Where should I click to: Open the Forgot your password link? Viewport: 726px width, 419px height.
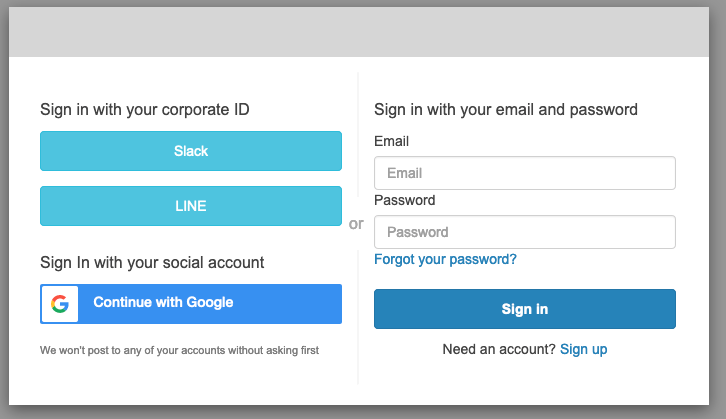[445, 259]
